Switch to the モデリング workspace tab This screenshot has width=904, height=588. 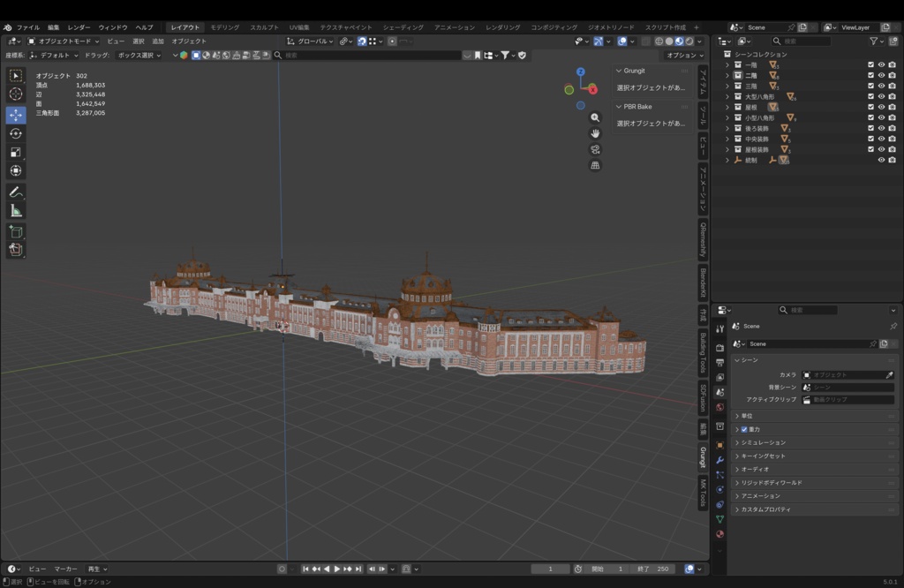click(x=224, y=27)
